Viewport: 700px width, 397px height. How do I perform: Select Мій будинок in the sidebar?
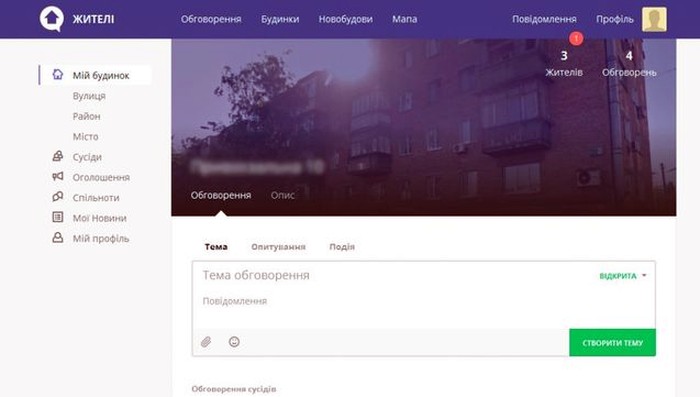pyautogui.click(x=96, y=75)
